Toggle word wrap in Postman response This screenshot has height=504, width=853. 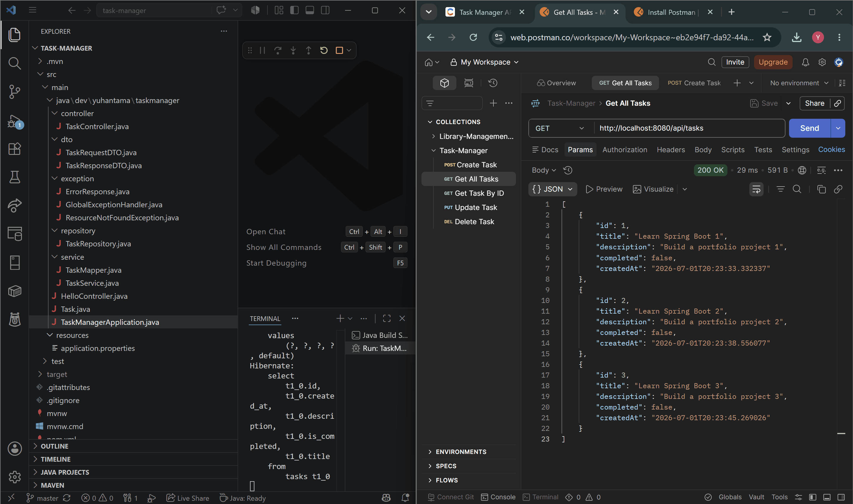pos(756,189)
